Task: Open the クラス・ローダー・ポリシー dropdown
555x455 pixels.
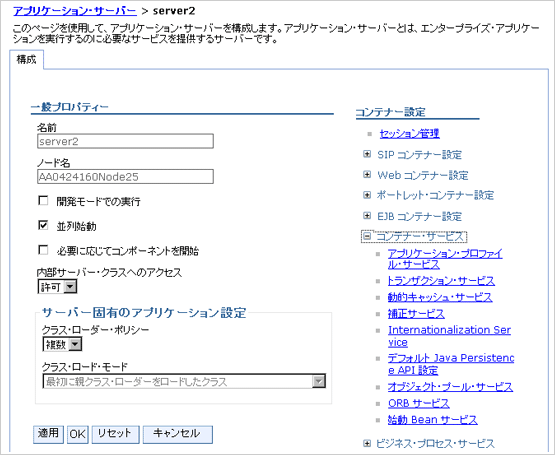Action: [x=62, y=344]
